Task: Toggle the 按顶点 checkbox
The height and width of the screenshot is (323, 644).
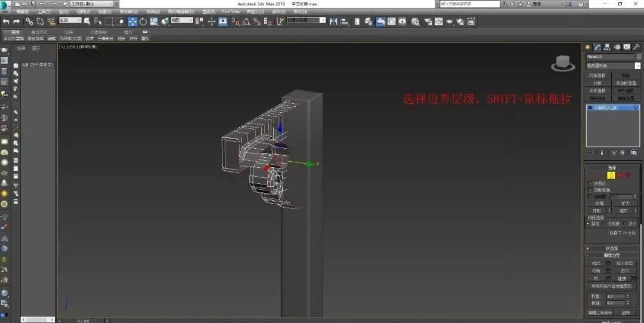Action: pos(590,183)
